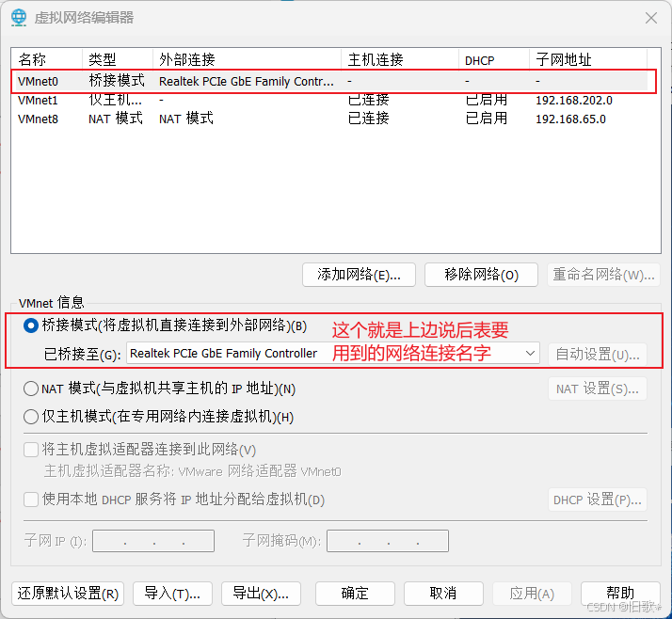
Task: Click NAT 模式 type cell of VMnet8
Action: click(x=115, y=119)
